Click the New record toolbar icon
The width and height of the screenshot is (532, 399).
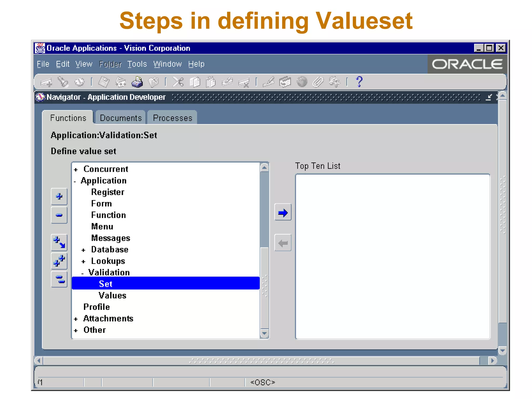tap(47, 83)
